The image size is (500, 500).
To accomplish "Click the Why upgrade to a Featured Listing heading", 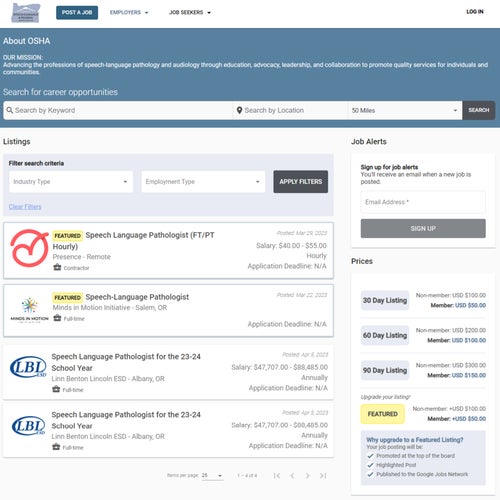I will pos(415,440).
